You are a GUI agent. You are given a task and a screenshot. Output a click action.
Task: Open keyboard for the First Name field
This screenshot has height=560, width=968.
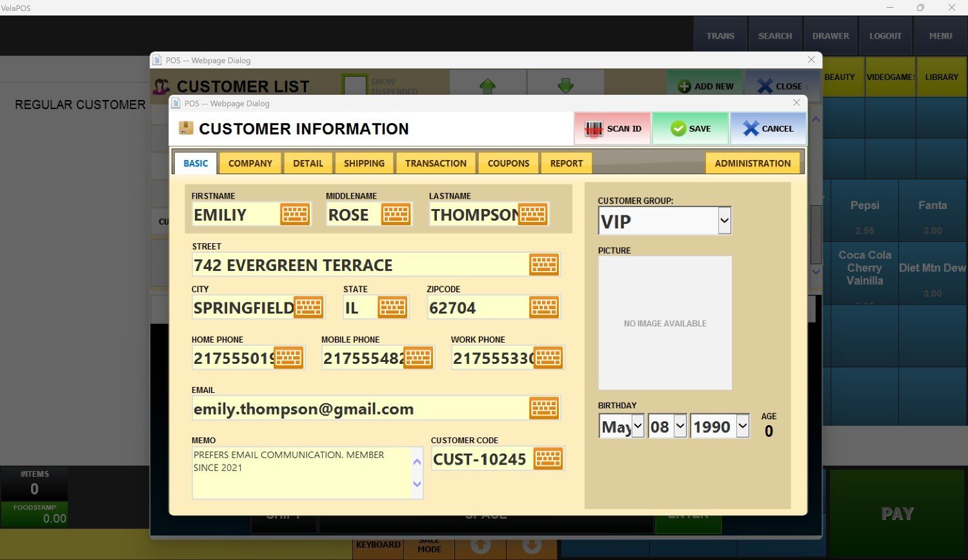coord(295,214)
